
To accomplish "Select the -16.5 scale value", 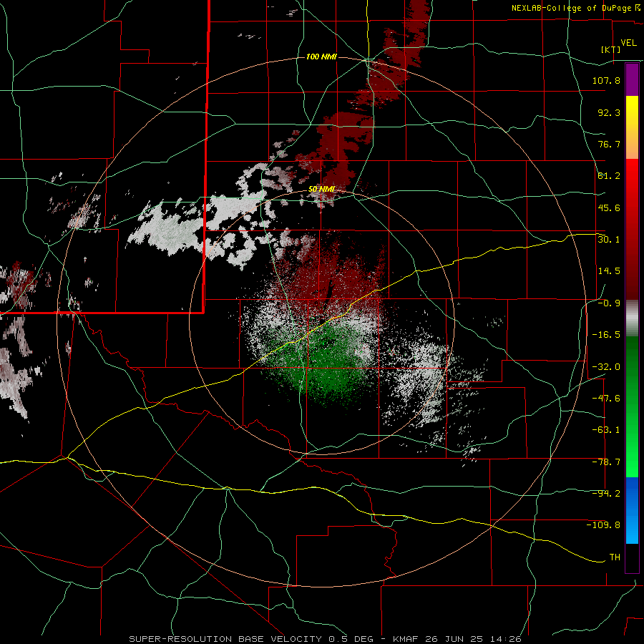I will point(606,335).
